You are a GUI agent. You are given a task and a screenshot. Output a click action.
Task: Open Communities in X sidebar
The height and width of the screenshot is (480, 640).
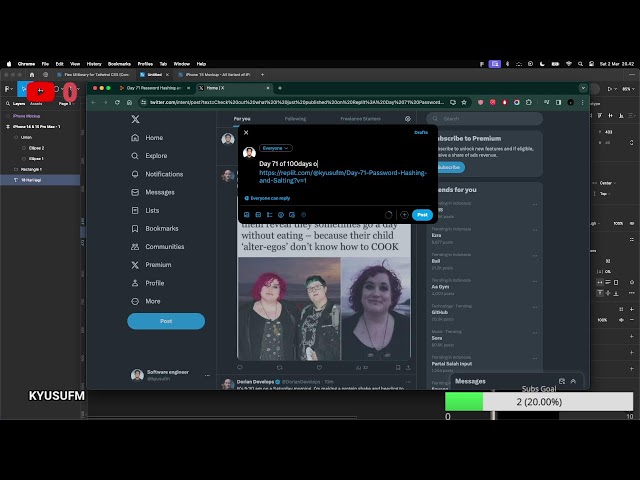pyautogui.click(x=158, y=247)
